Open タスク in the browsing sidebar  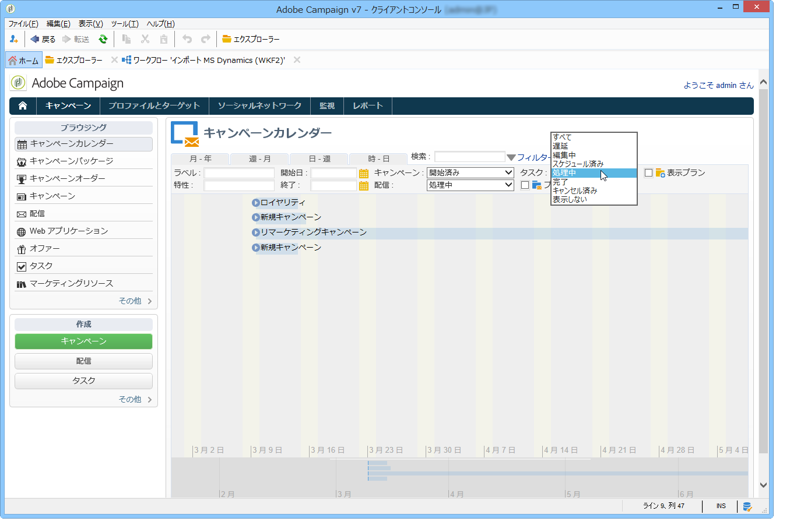(83, 266)
